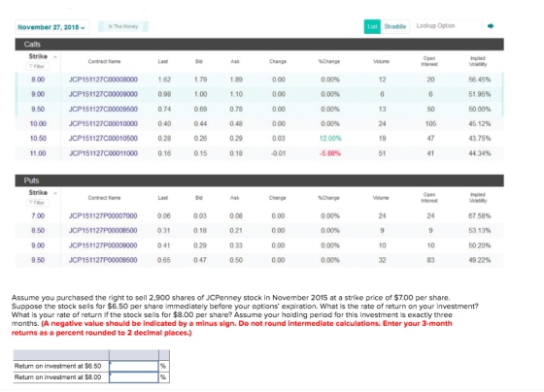Click the calls 10.50 strike link
The height and width of the screenshot is (392, 544).
38,139
